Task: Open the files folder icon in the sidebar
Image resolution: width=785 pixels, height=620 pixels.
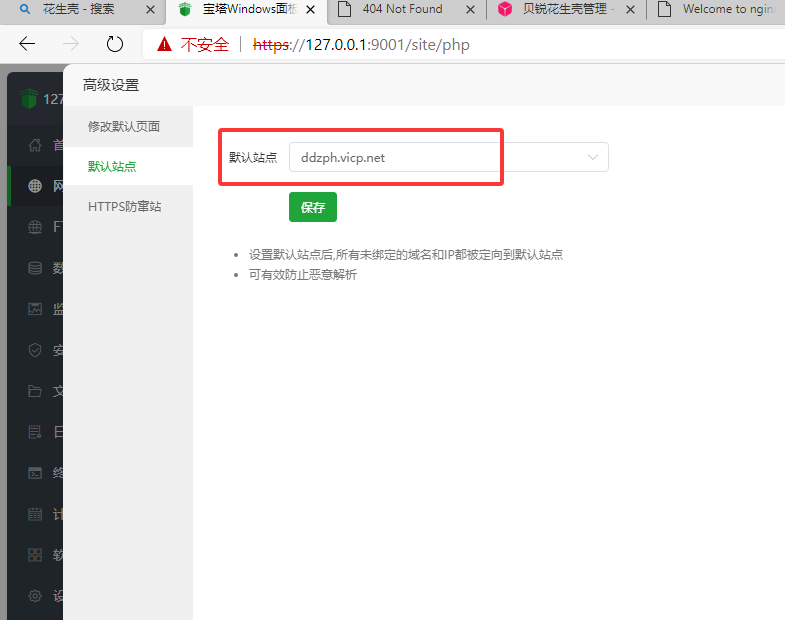Action: click(35, 391)
